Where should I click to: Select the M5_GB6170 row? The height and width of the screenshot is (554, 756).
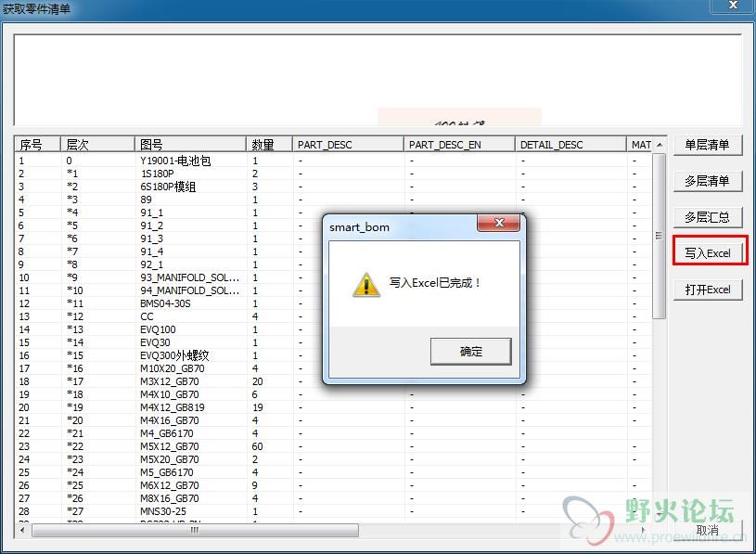point(333,473)
